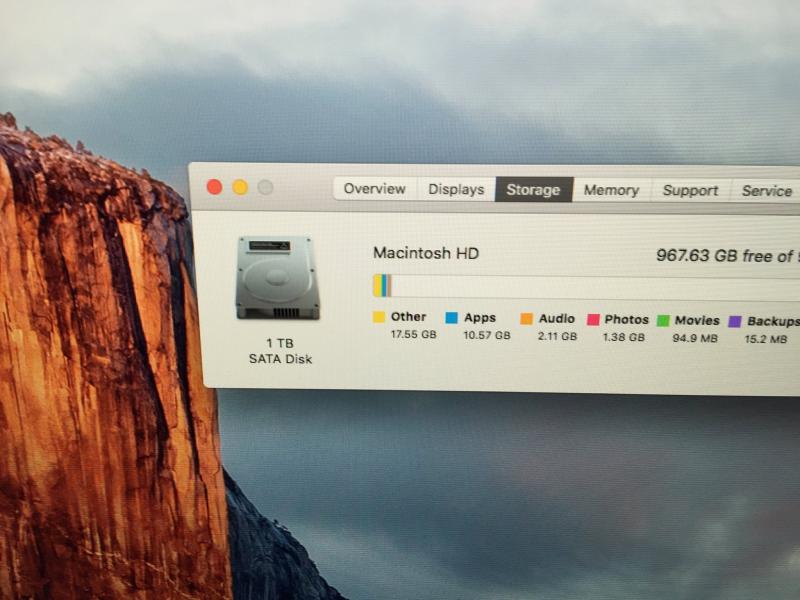
Task: Click the Other category label
Action: click(x=408, y=317)
